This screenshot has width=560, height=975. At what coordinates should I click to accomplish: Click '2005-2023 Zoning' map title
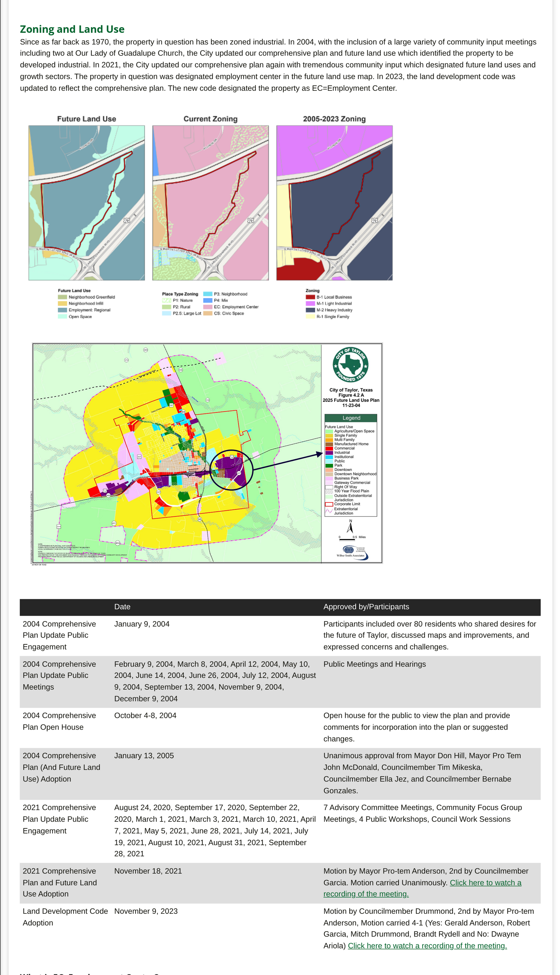334,119
